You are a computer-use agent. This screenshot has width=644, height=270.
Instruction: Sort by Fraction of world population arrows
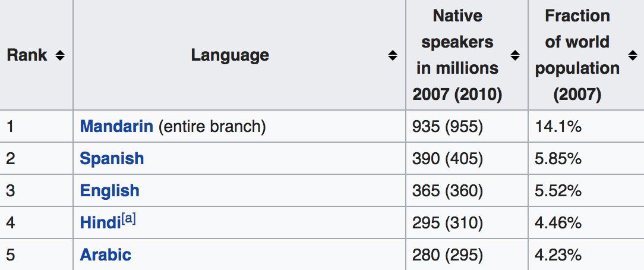click(x=633, y=55)
